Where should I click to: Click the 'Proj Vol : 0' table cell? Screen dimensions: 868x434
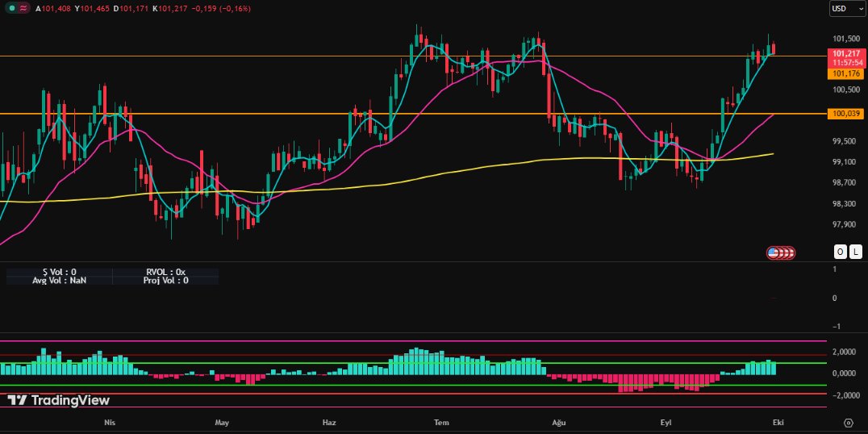(165, 280)
